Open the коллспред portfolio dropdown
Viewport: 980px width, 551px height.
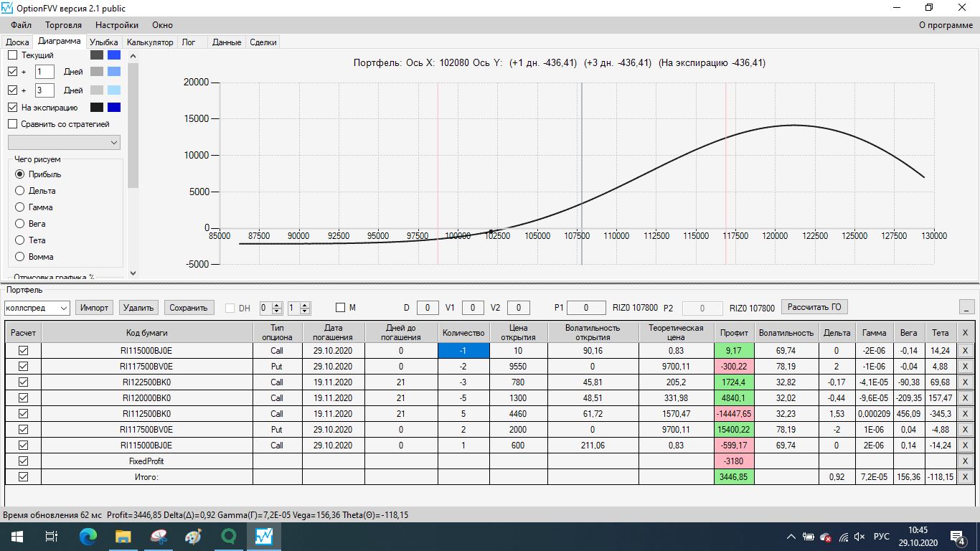click(x=37, y=308)
